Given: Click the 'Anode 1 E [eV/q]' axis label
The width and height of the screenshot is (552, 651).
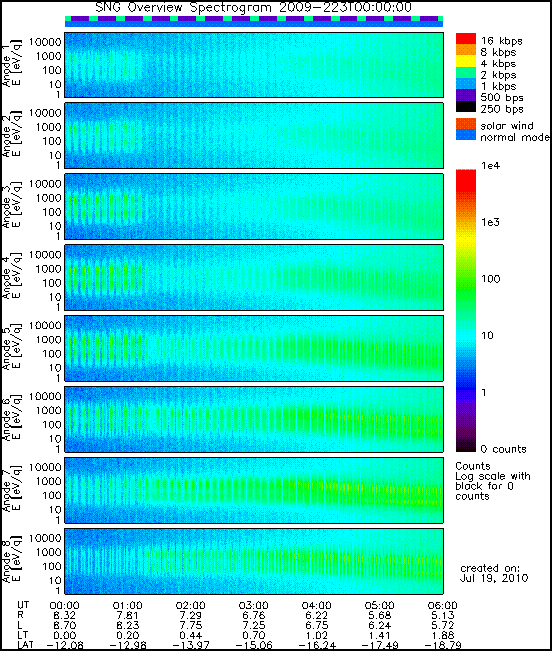Looking at the screenshot, I should click(x=11, y=63).
